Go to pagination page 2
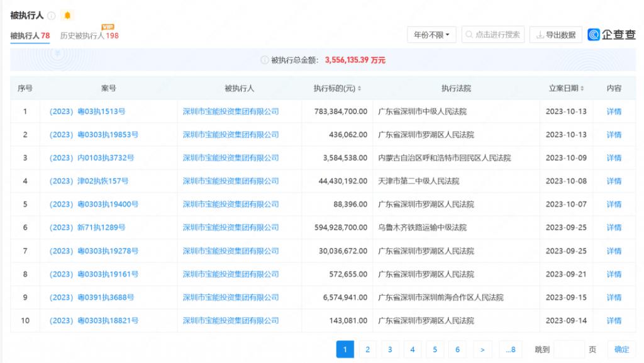Image resolution: width=644 pixels, height=363 pixels. click(x=367, y=349)
